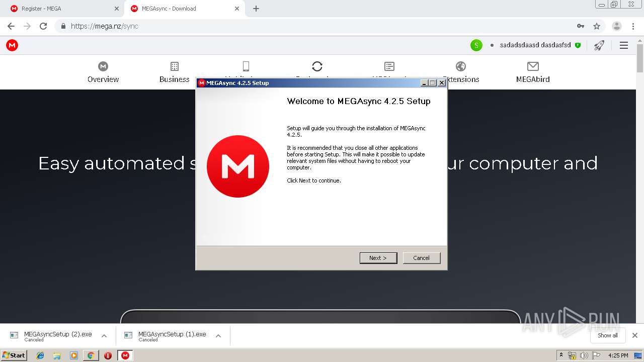Minimize the MEGAsync Setup window
The width and height of the screenshot is (644, 362).
pos(424,83)
